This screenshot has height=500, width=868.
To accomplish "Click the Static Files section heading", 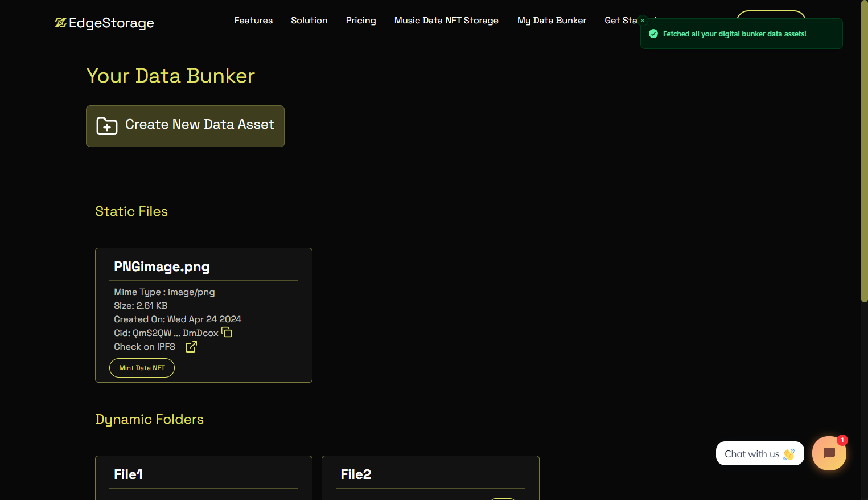I will tap(131, 211).
